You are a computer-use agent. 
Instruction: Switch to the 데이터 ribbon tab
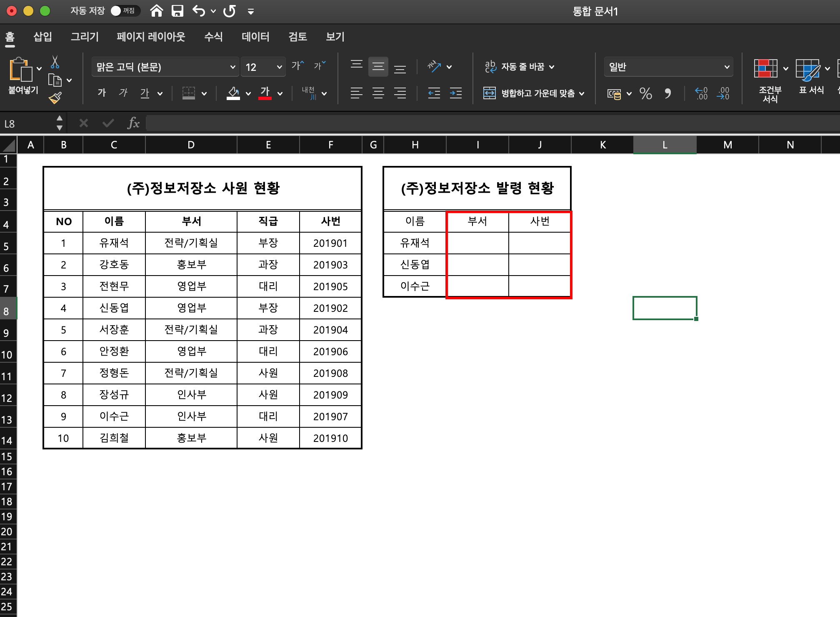(x=255, y=37)
